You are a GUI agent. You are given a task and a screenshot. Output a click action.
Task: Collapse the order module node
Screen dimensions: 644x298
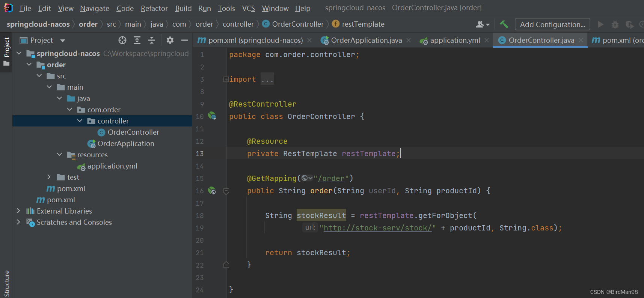pos(29,65)
